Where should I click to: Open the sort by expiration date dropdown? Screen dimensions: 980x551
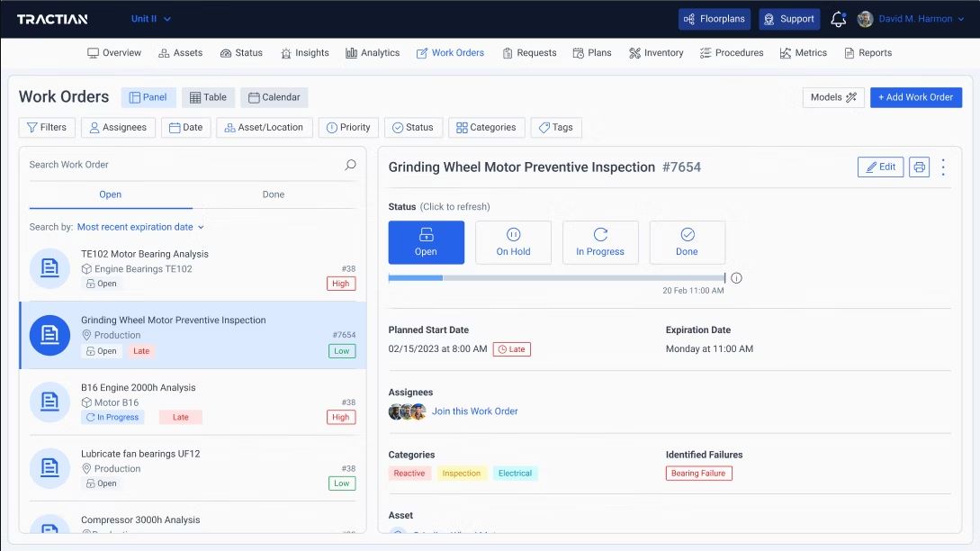pyautogui.click(x=140, y=227)
